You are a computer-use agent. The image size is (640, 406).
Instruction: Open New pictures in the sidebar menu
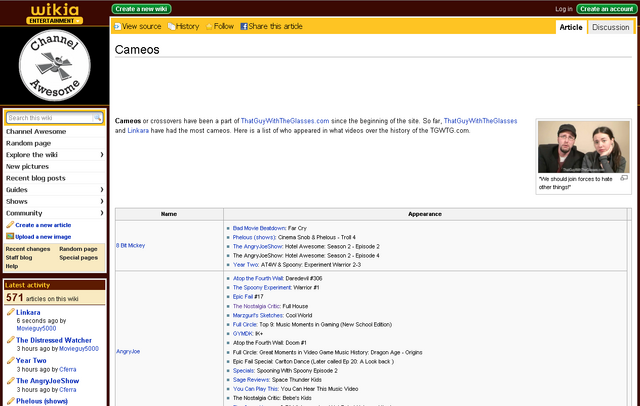point(27,166)
